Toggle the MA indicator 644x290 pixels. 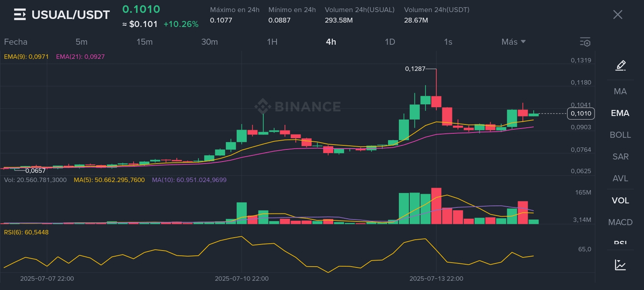(x=620, y=91)
